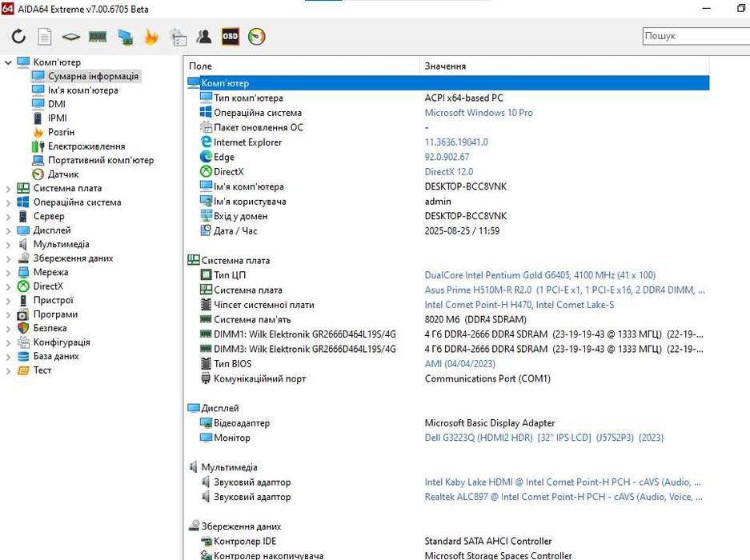Open the Asus Prime H510M-R link
Viewport: 750px width, 560px height.
coord(565,290)
